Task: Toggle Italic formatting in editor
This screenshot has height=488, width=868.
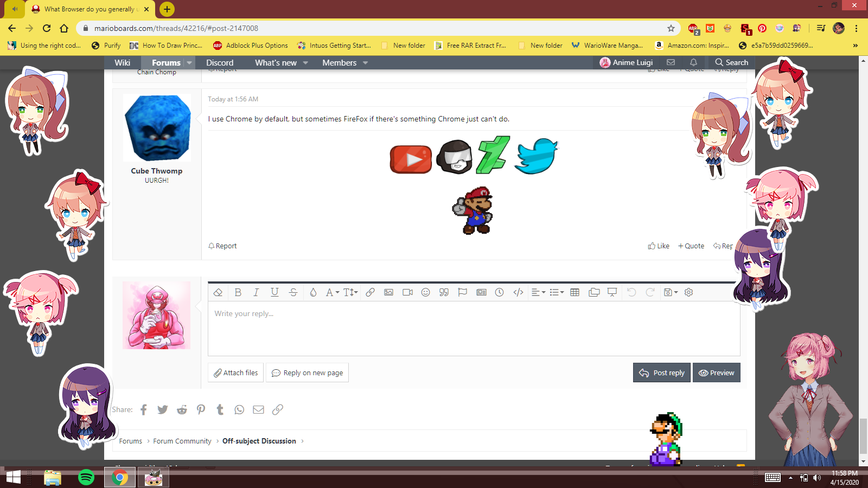Action: [x=256, y=292]
